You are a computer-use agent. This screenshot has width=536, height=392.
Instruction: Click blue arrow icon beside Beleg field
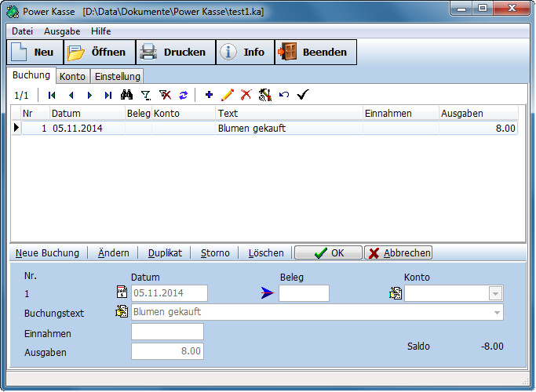coord(268,293)
